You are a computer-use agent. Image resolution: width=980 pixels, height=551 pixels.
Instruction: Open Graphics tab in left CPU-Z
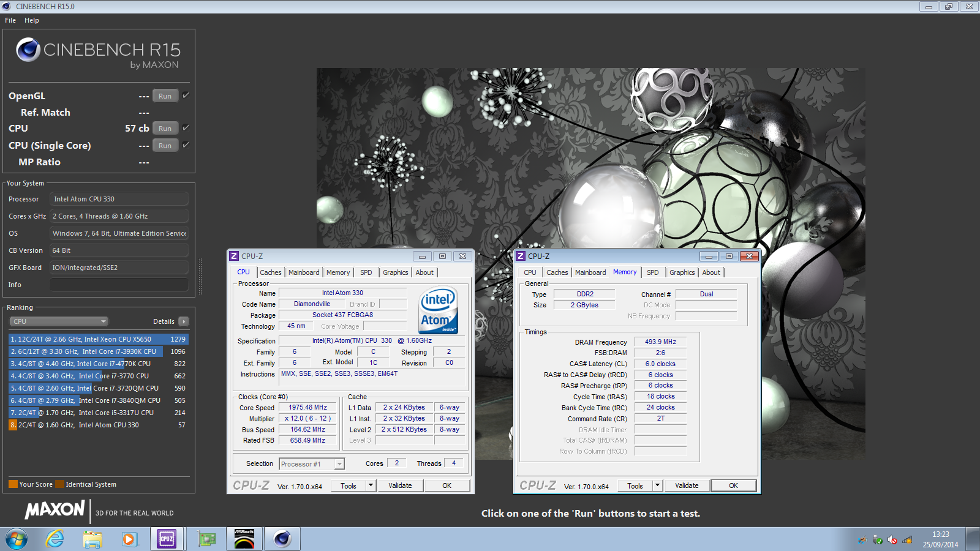396,272
